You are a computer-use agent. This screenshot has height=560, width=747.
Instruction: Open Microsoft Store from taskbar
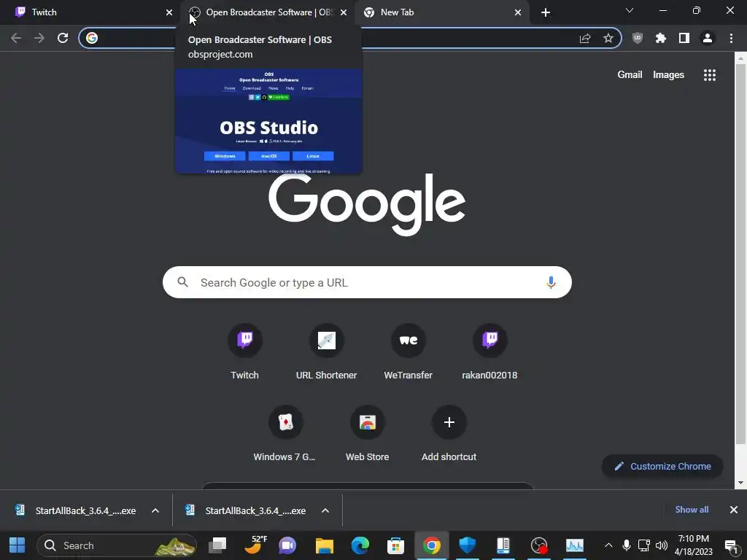(x=395, y=545)
